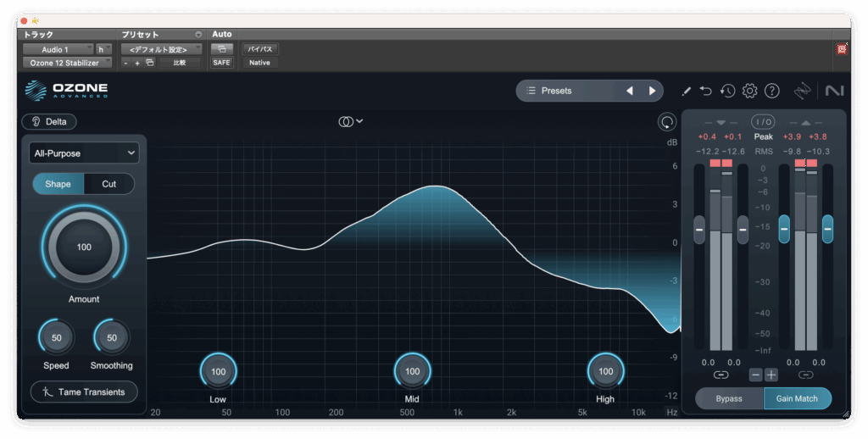
Task: Open the All-Purpose mode dropdown
Action: point(84,153)
